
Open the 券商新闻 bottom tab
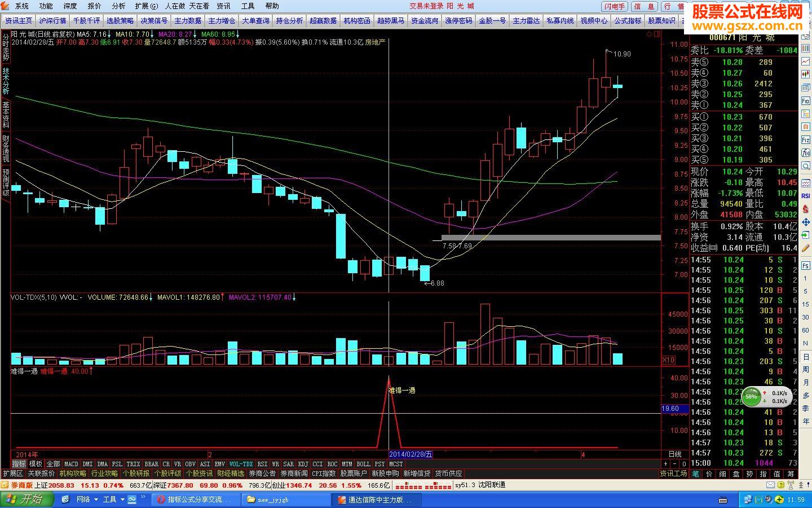click(x=294, y=474)
